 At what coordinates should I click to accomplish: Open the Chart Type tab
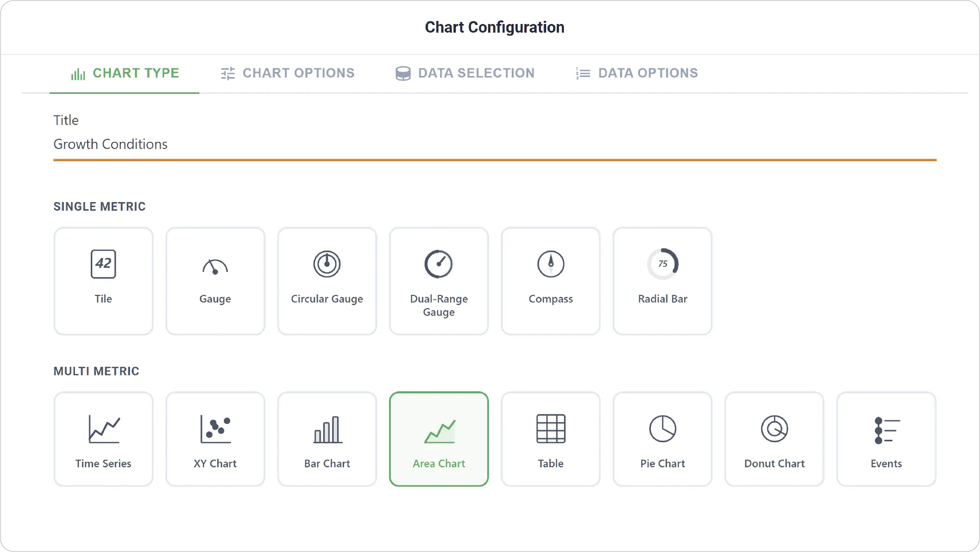pyautogui.click(x=124, y=73)
